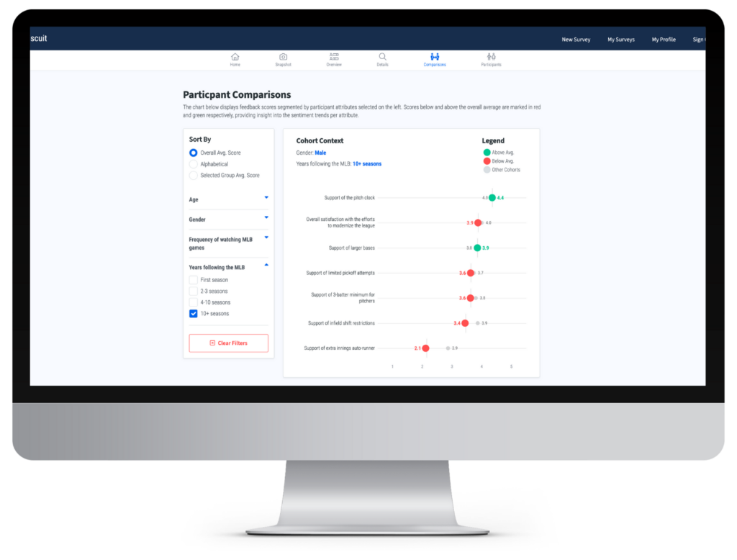Open the Participants icon
The width and height of the screenshot is (737, 560).
tap(491, 57)
